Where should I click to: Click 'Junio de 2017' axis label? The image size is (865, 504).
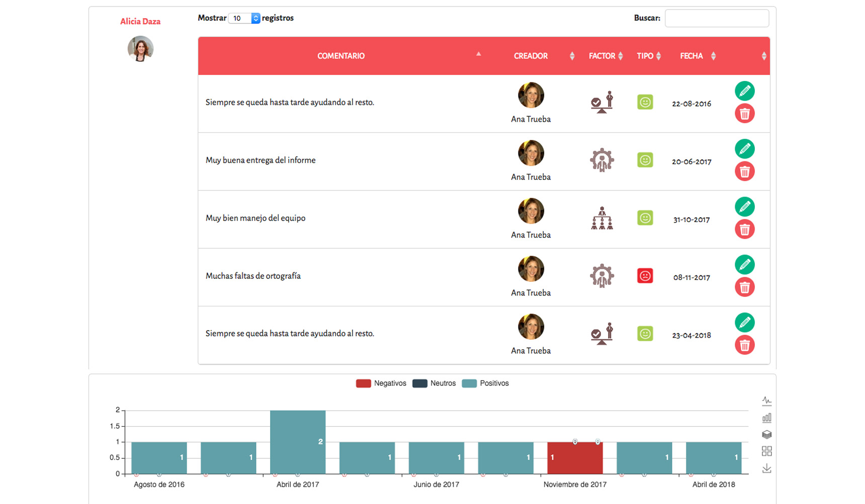click(436, 484)
